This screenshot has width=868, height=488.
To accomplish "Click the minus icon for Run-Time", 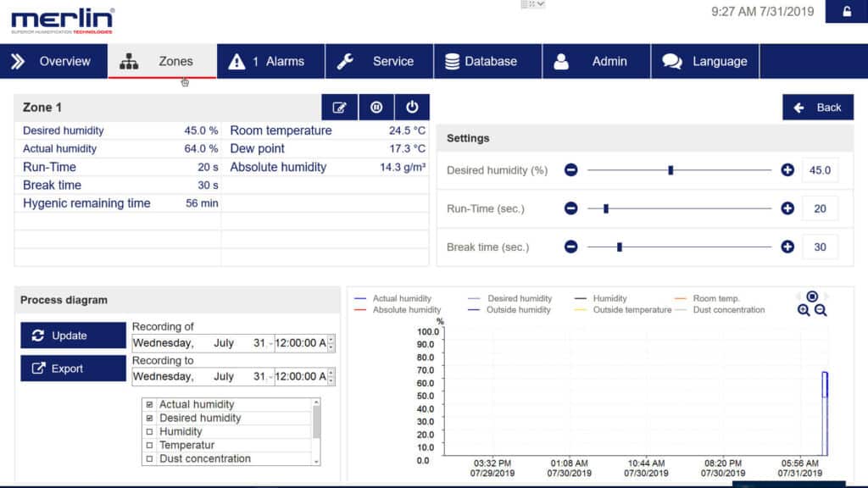I will coord(571,208).
